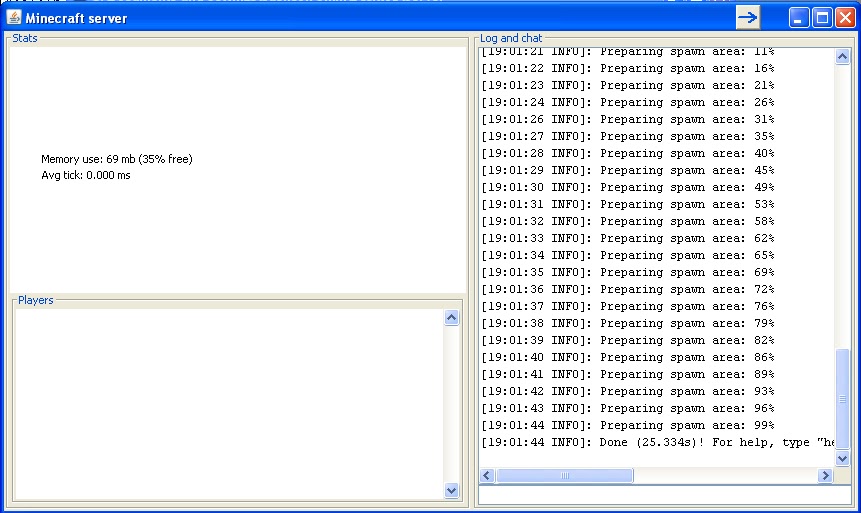Click the 'Memory use: 69 mb (35% free)' text
Viewport: 861px width, 513px height.
click(x=116, y=159)
